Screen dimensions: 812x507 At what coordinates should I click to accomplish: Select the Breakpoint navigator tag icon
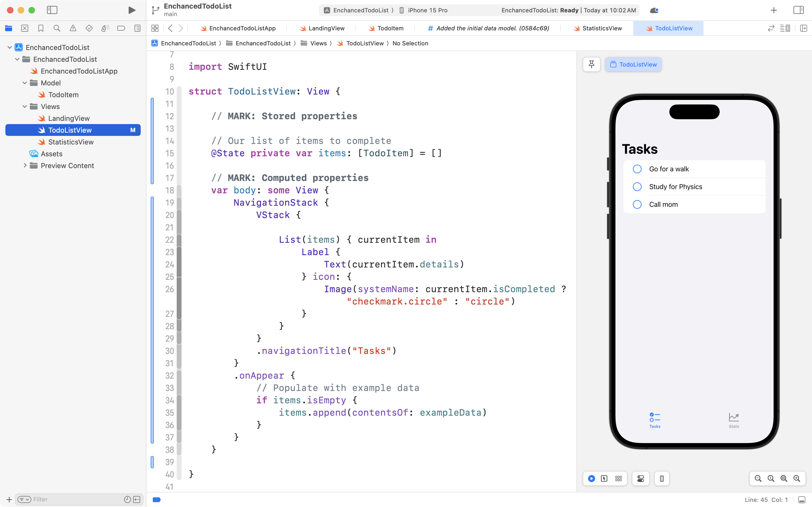(121, 28)
